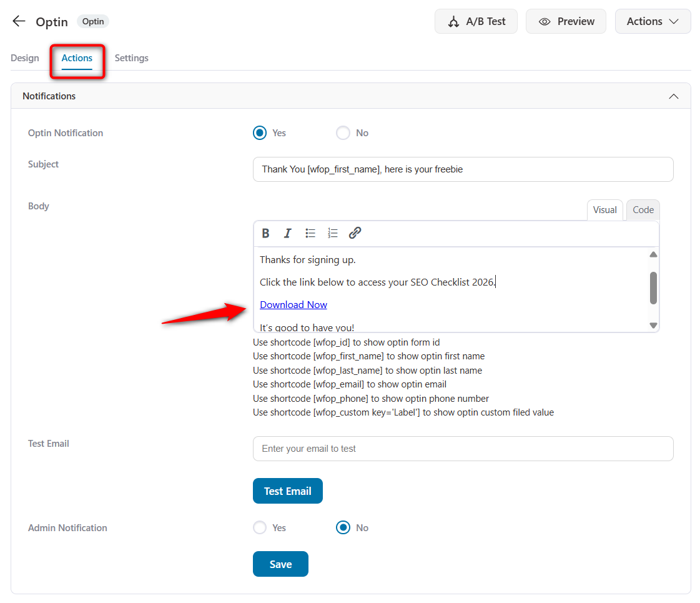Enable Admin Notification with the Yes radio
The image size is (700, 603).
click(260, 527)
